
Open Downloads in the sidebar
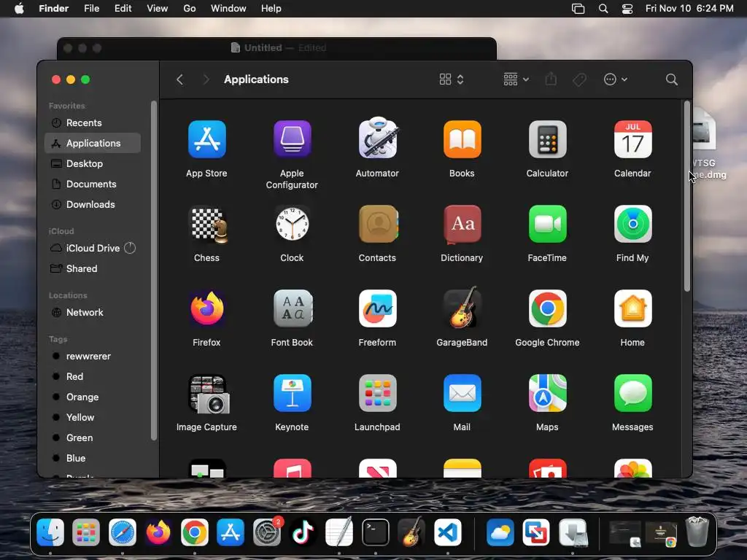coord(93,205)
